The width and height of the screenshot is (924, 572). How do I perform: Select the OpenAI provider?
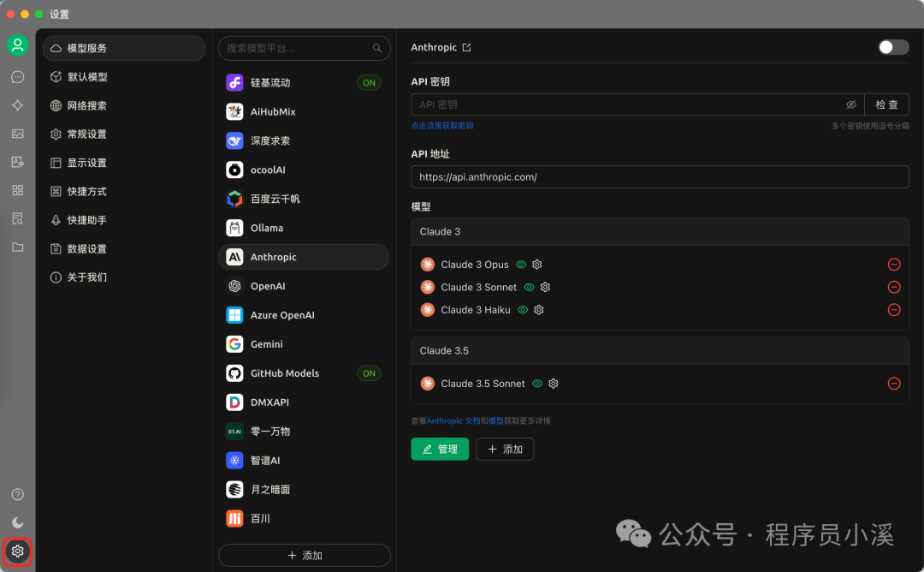click(304, 286)
